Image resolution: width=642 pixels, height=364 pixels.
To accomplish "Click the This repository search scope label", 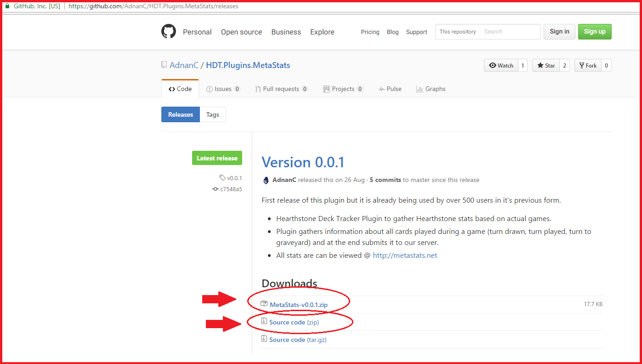I will (458, 32).
